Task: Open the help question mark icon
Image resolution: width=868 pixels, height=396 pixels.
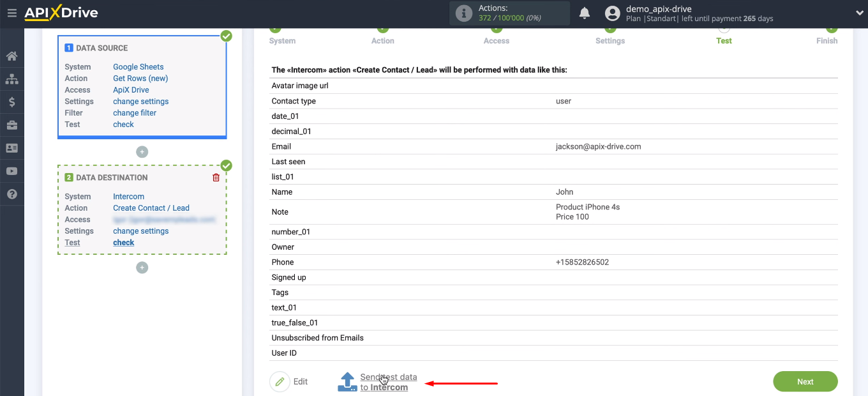Action: point(11,194)
